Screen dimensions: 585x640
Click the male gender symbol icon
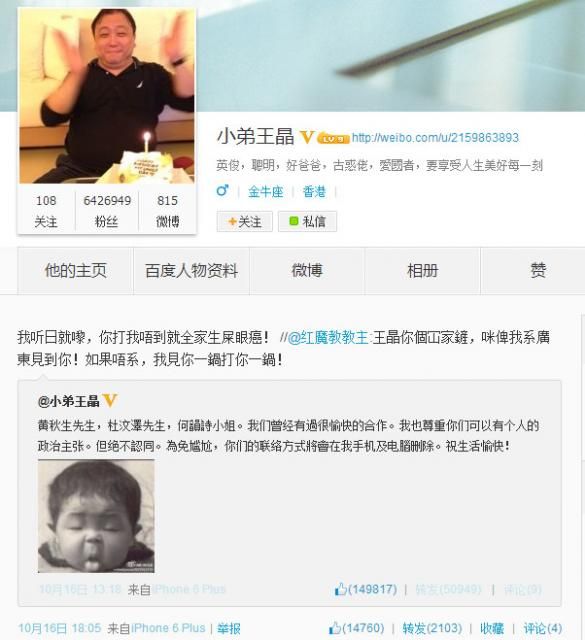click(x=222, y=191)
